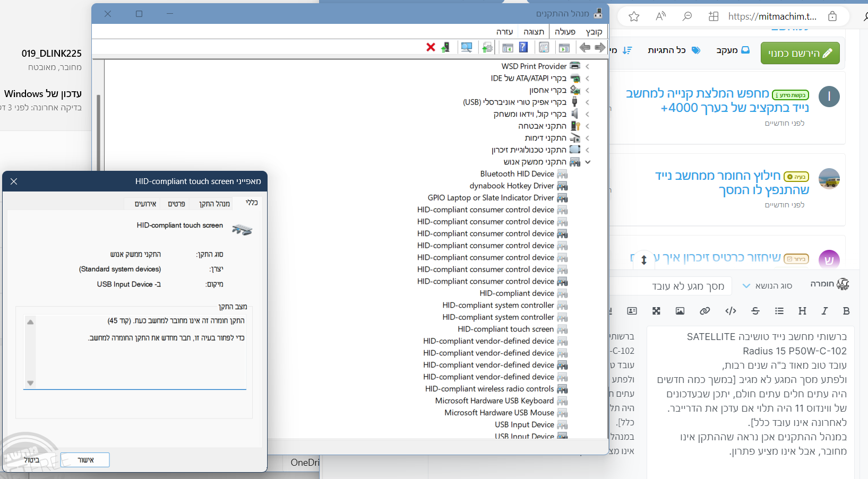Click the Heading H icon in forum editor

802,311
